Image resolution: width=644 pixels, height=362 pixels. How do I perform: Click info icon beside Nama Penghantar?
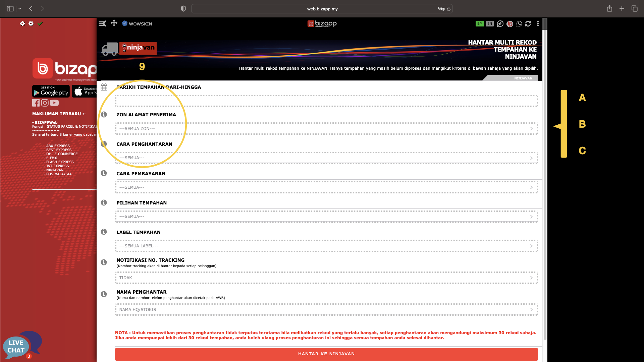tap(104, 294)
